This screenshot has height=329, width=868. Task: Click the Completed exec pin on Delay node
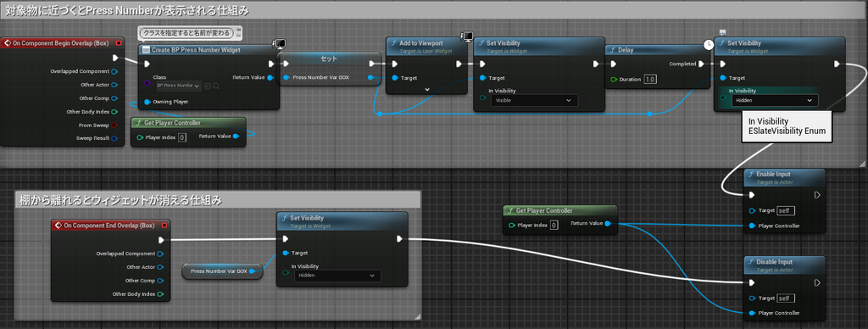click(x=701, y=64)
